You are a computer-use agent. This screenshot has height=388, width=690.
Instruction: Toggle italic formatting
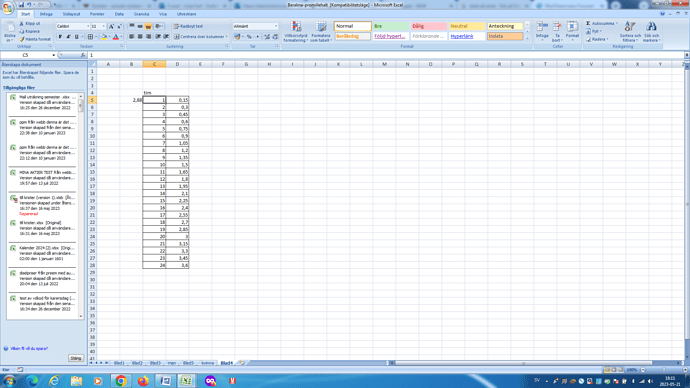[x=68, y=37]
